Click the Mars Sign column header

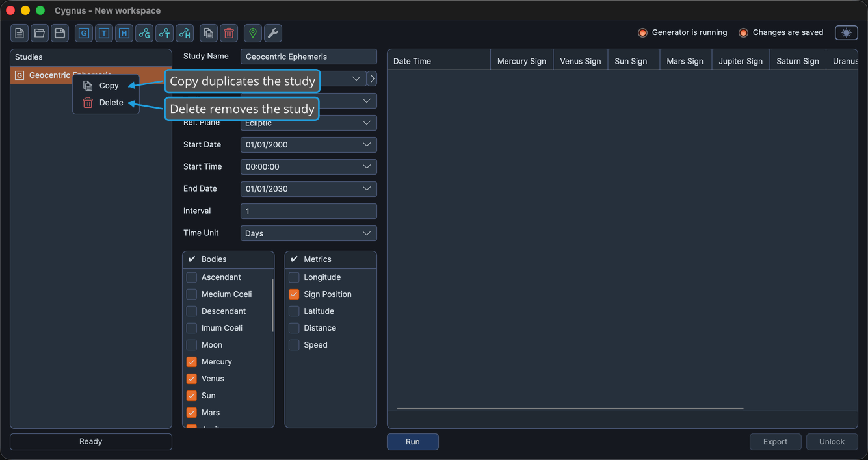(685, 61)
